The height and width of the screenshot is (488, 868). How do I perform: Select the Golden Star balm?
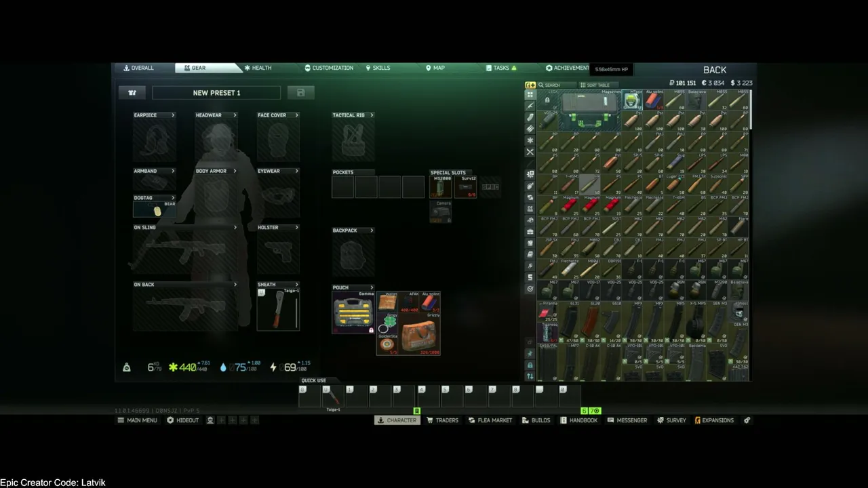click(387, 345)
